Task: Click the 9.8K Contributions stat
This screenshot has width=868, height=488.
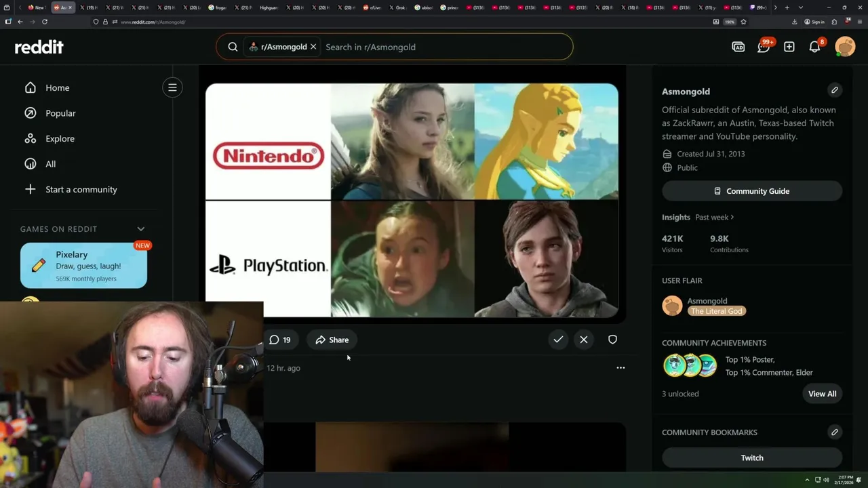Action: [729, 243]
